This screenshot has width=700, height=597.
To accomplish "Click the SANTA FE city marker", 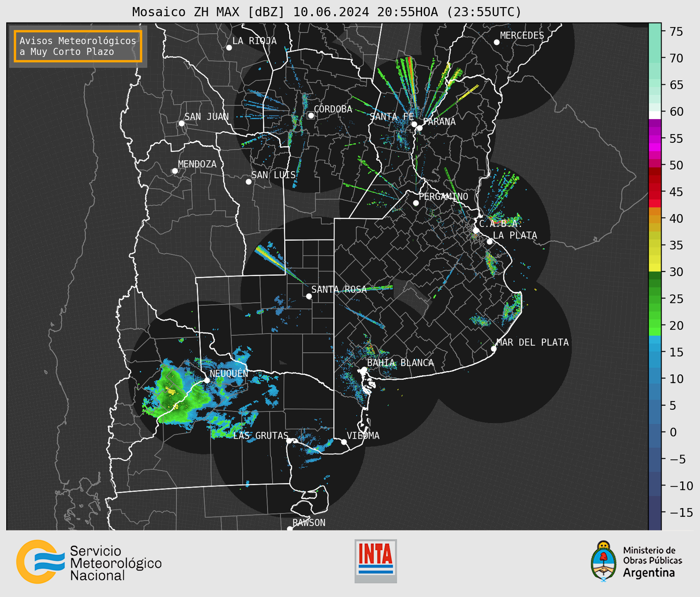I will (x=414, y=124).
